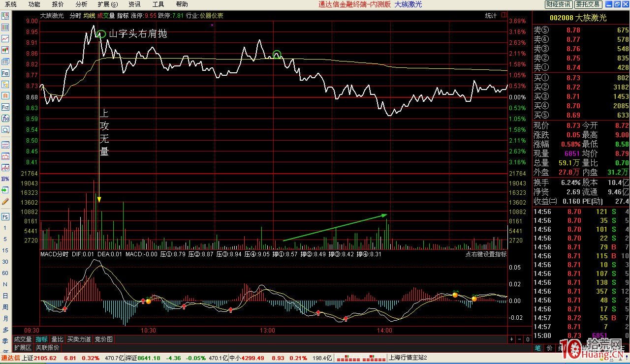Click the 指标 label in chart header

[123, 16]
